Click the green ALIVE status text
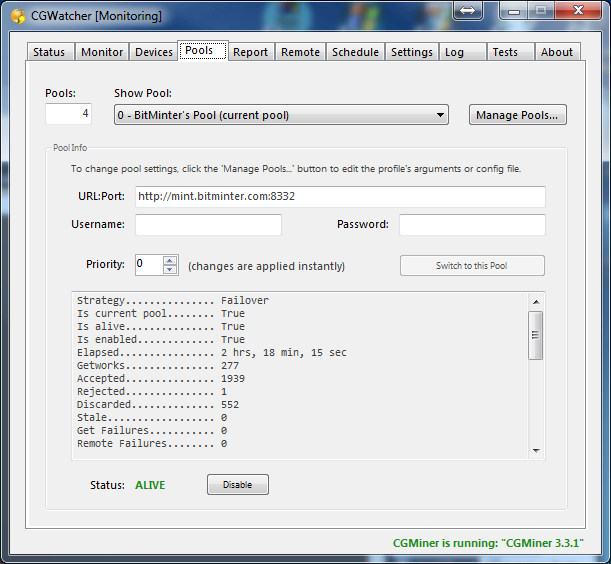611x564 pixels. click(150, 485)
